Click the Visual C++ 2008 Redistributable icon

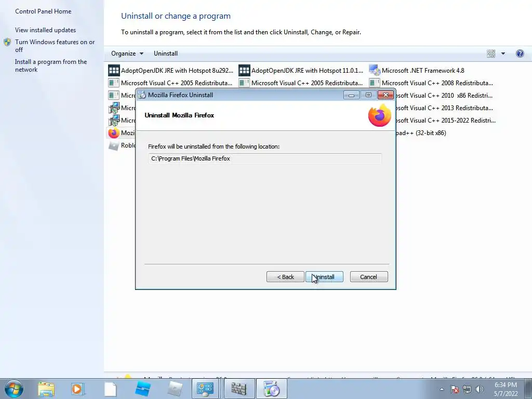[x=375, y=83]
